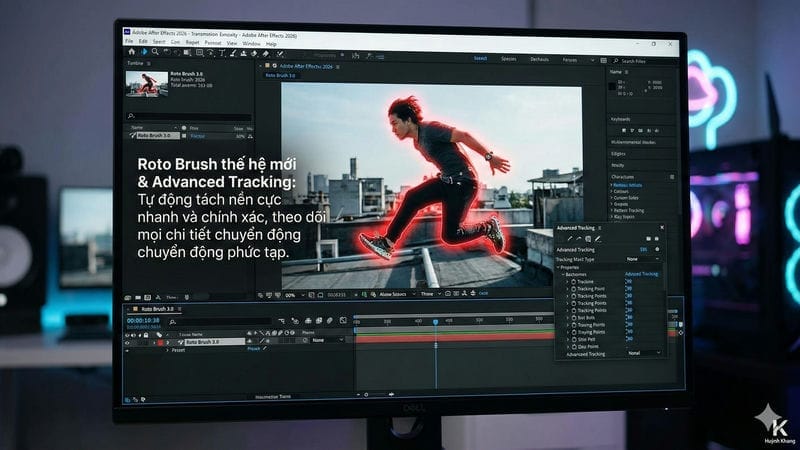Select the Type (T) tool
Screen dimensions: 800x450
pos(222,53)
